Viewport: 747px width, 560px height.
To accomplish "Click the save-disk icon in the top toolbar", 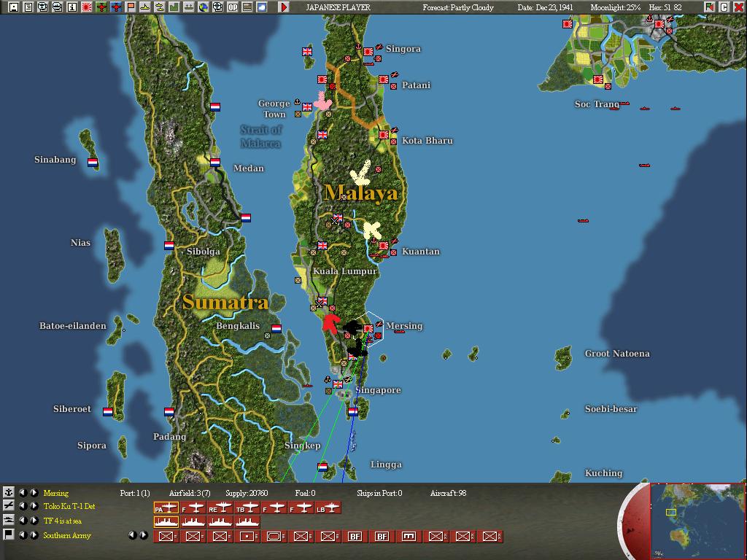I will (x=14, y=7).
